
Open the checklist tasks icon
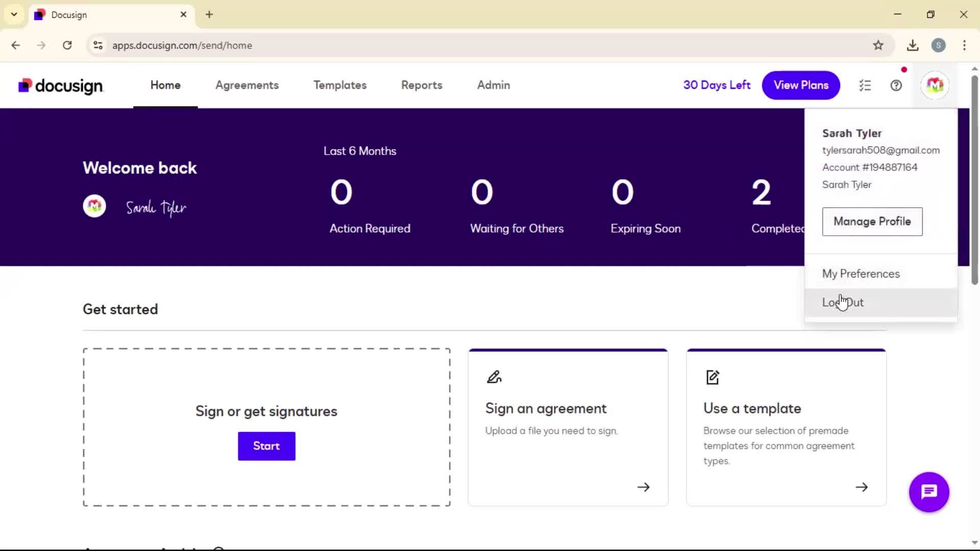tap(865, 85)
